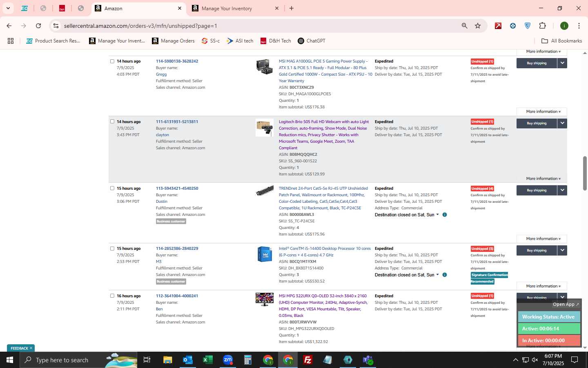This screenshot has width=588, height=368.
Task: Click the MSI power supply thumbnail
Action: coord(264,67)
